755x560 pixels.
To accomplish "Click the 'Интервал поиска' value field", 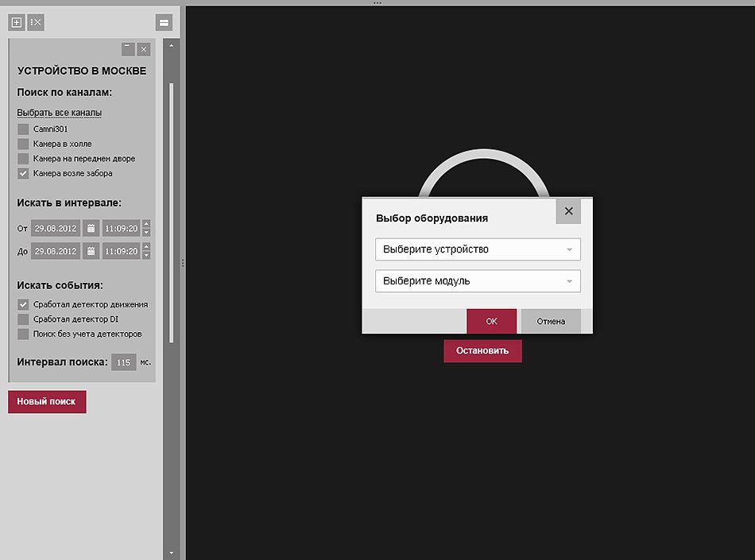I will click(123, 362).
